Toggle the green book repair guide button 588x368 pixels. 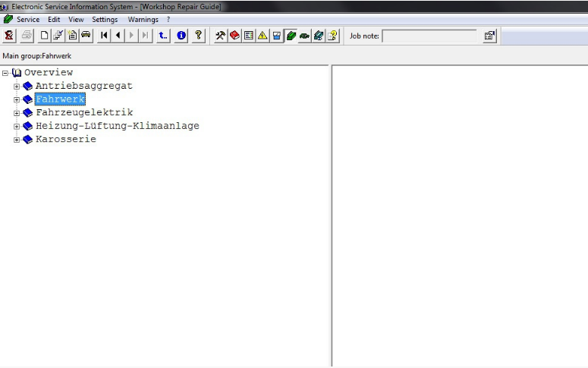tap(291, 36)
